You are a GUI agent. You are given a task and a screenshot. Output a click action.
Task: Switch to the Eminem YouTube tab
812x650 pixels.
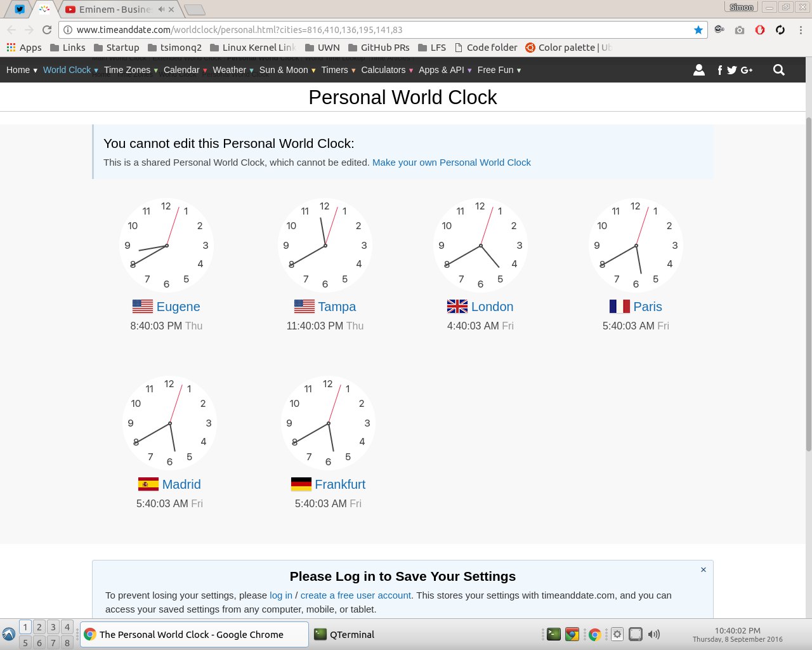pyautogui.click(x=115, y=10)
